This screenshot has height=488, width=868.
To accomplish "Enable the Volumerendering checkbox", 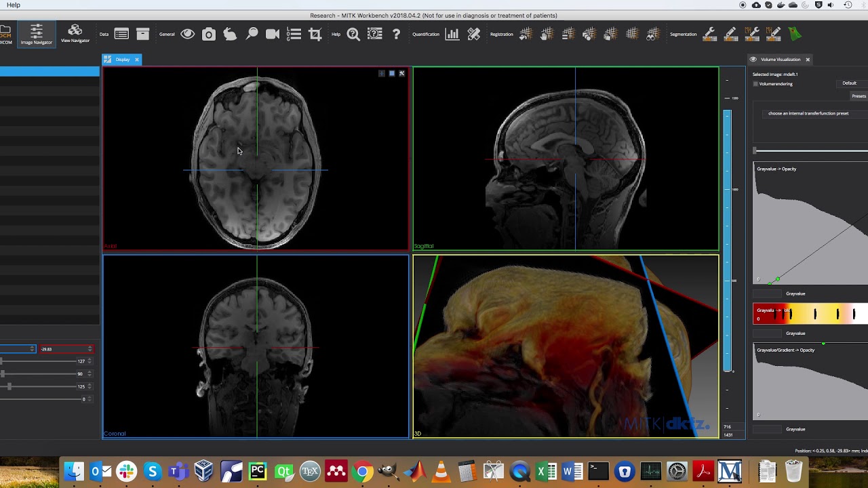I will click(755, 84).
